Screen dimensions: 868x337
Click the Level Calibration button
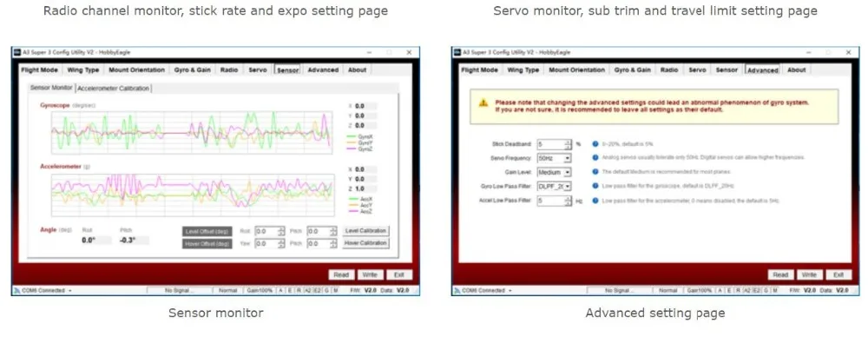365,230
